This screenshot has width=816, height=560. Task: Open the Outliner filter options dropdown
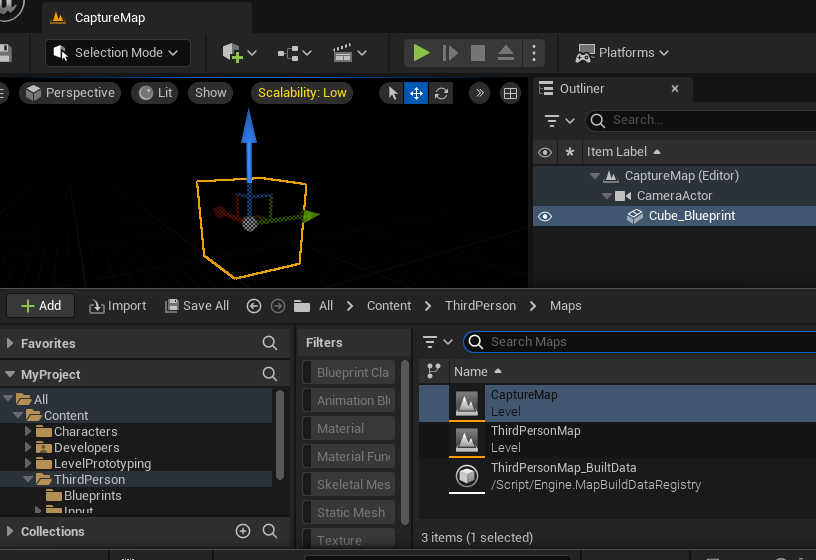559,121
